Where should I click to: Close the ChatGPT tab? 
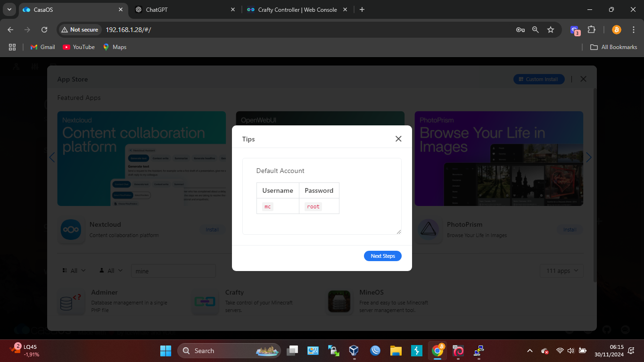coord(233,9)
